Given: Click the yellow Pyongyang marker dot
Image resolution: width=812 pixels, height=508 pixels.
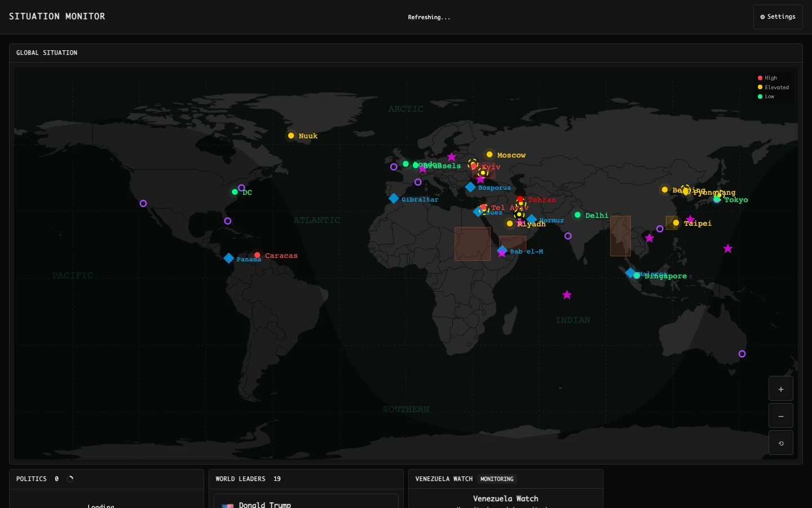Looking at the screenshot, I should click(x=686, y=191).
